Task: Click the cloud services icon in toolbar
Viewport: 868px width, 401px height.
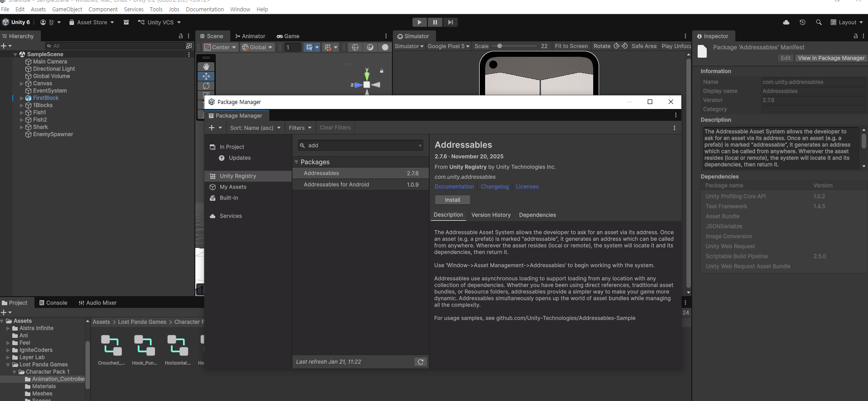Action: 786,22
